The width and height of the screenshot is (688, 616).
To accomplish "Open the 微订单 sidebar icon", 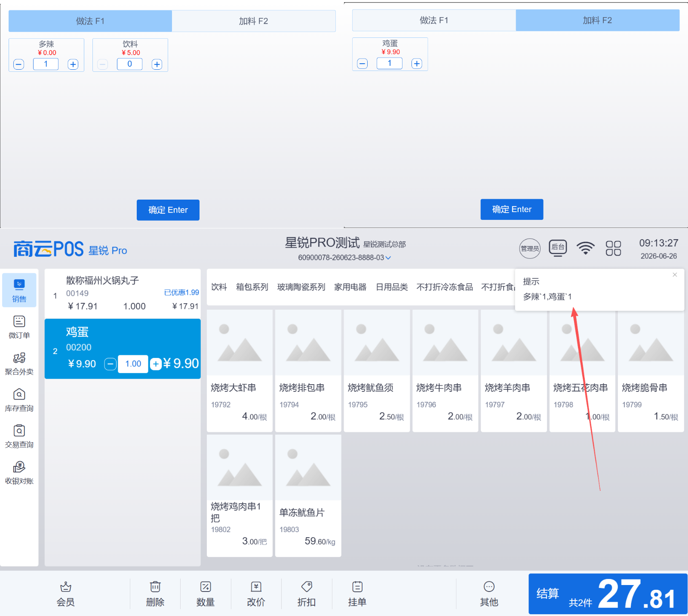I will click(x=19, y=322).
